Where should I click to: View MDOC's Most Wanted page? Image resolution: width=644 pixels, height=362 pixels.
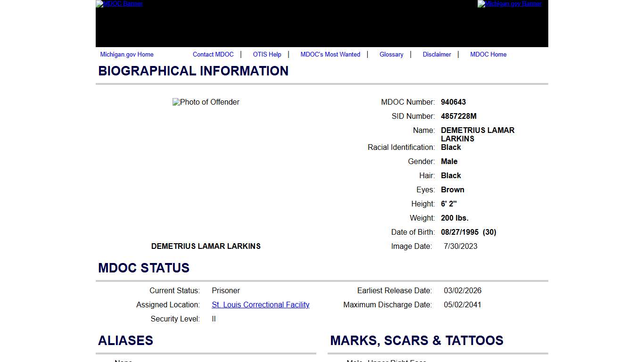tap(330, 54)
